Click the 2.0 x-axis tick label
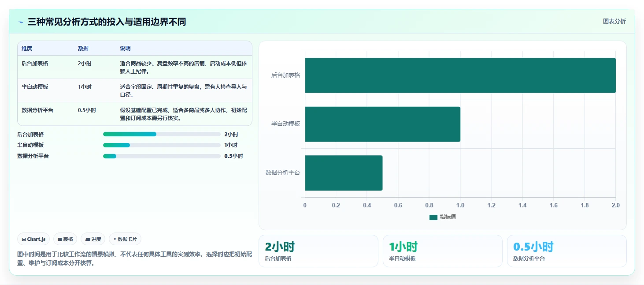This screenshot has height=285, width=644. 616,205
